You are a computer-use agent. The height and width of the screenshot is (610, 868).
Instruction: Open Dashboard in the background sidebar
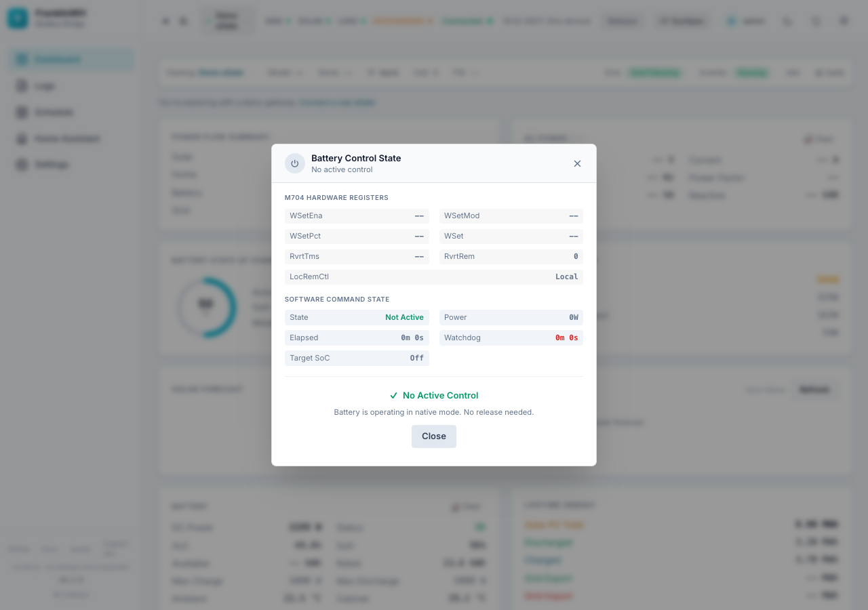[x=71, y=60]
